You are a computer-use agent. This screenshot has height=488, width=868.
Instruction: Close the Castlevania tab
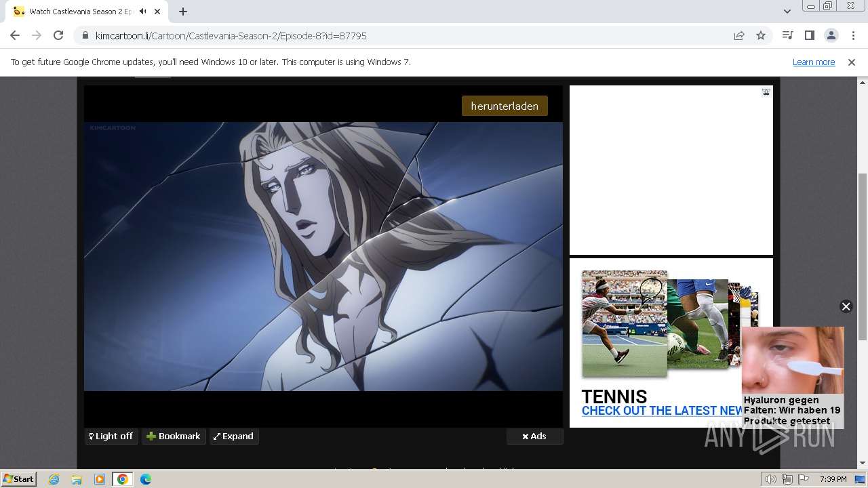[x=158, y=12]
